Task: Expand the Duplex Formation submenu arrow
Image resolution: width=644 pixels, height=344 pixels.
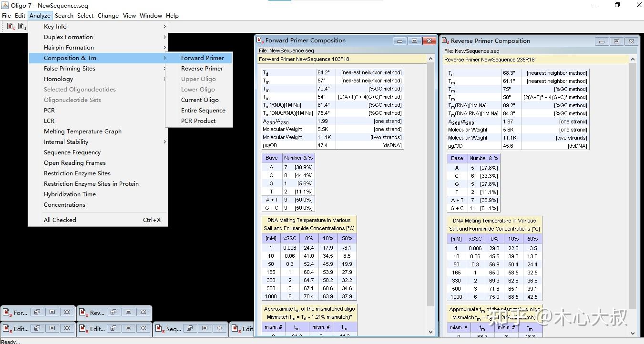Action: [164, 37]
